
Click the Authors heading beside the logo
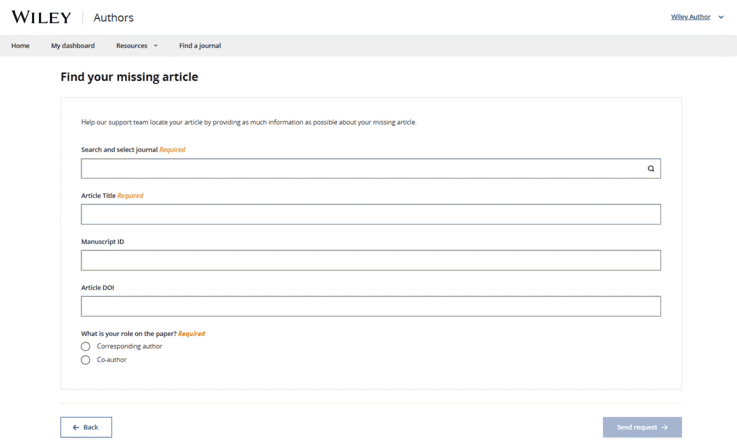click(113, 18)
